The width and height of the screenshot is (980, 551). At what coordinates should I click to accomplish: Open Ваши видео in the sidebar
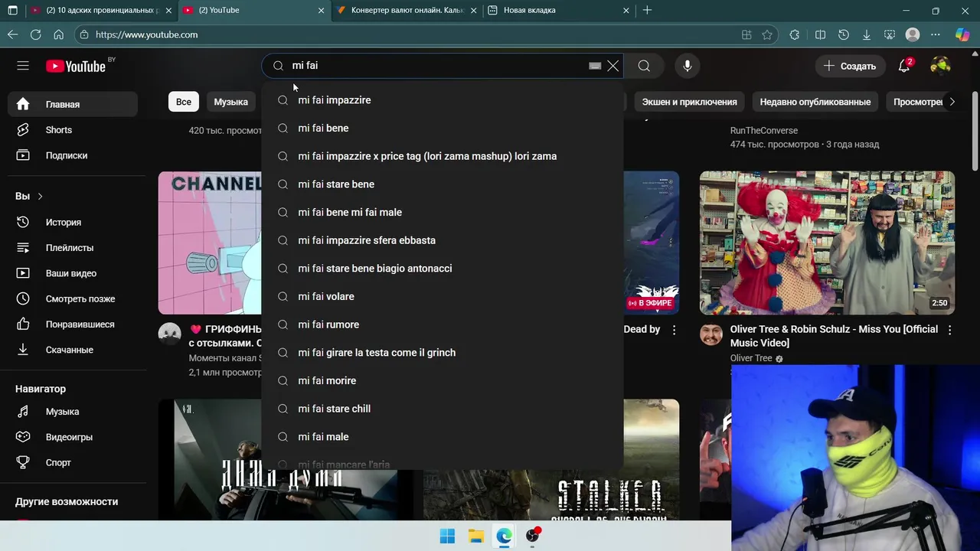point(73,273)
